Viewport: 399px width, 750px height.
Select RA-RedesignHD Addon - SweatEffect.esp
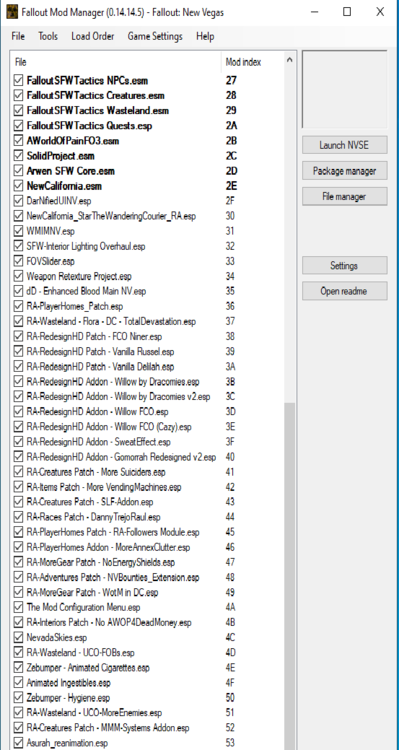tap(99, 442)
